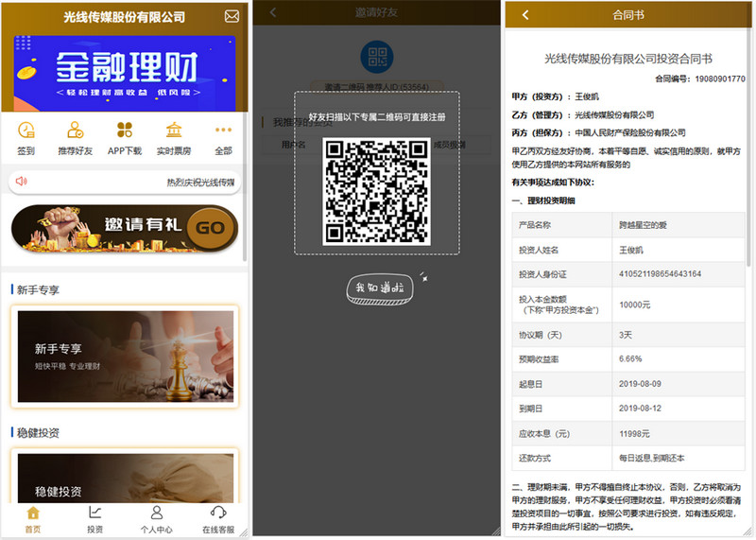Click contract number 19080901770
Screen dimensions: 756x540
(720, 78)
